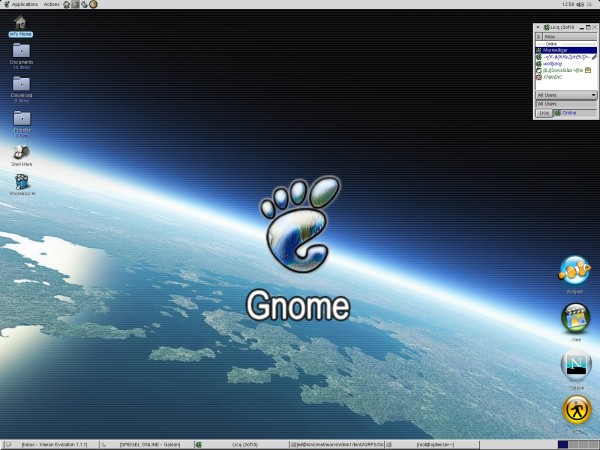The width and height of the screenshot is (600, 450).
Task: Click the All Users message label in Licq
Action: [x=566, y=104]
